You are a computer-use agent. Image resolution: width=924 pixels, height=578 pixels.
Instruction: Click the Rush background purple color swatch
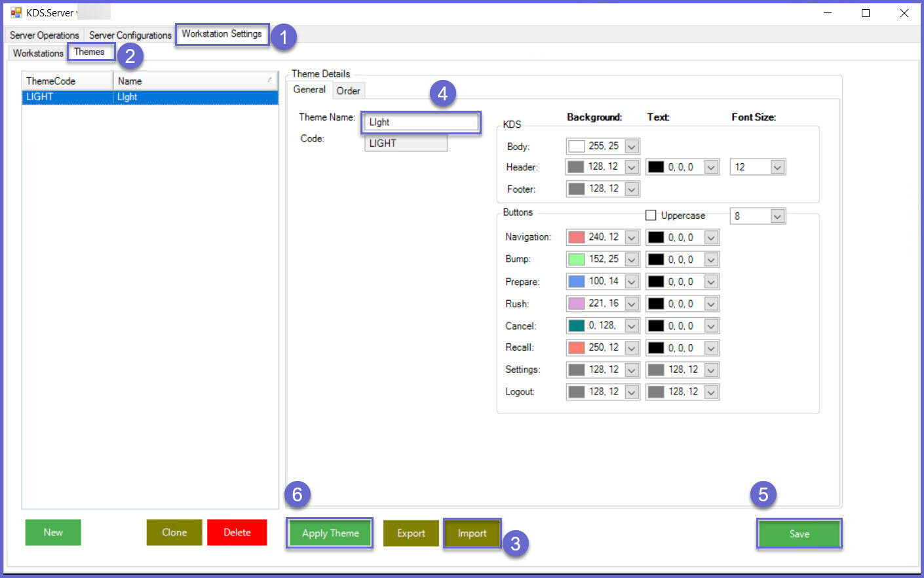tap(577, 304)
